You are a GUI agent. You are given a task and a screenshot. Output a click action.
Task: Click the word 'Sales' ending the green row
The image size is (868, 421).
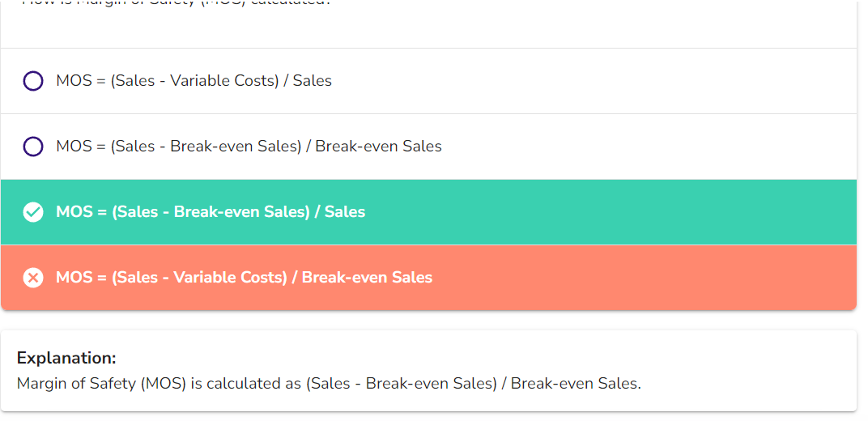(345, 212)
